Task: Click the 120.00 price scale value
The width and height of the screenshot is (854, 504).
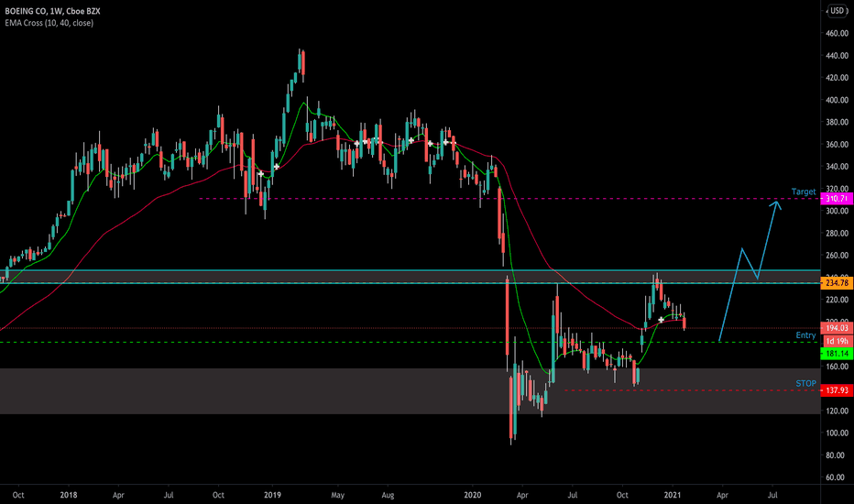Action: [838, 411]
